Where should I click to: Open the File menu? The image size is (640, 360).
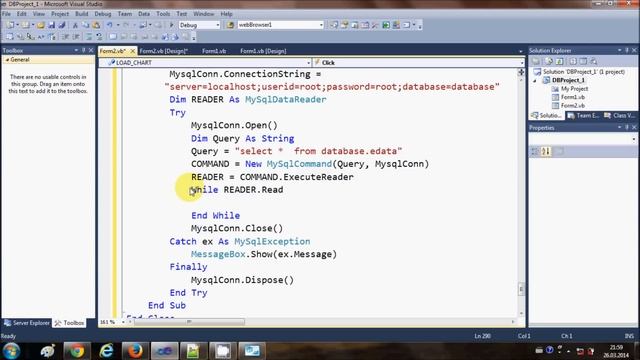(6, 14)
